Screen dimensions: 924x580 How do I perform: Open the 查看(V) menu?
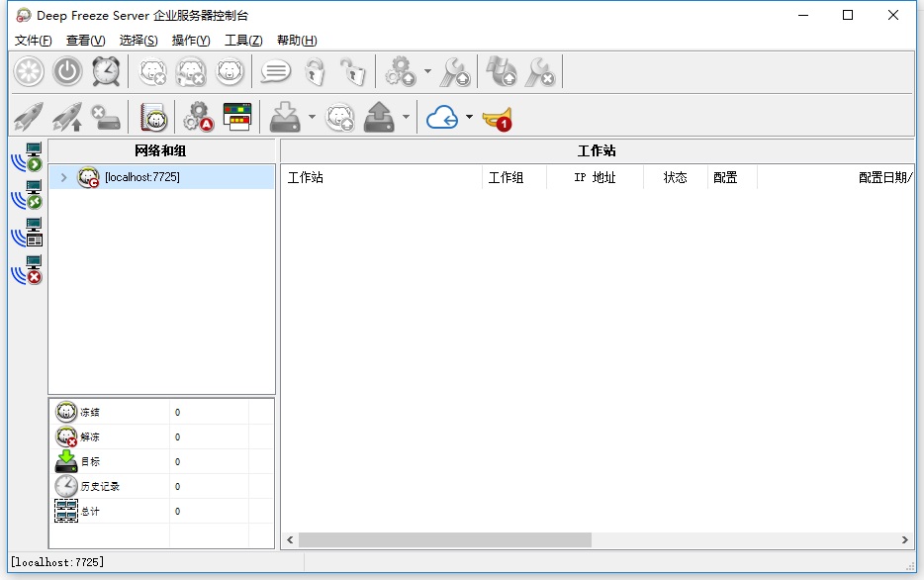85,40
